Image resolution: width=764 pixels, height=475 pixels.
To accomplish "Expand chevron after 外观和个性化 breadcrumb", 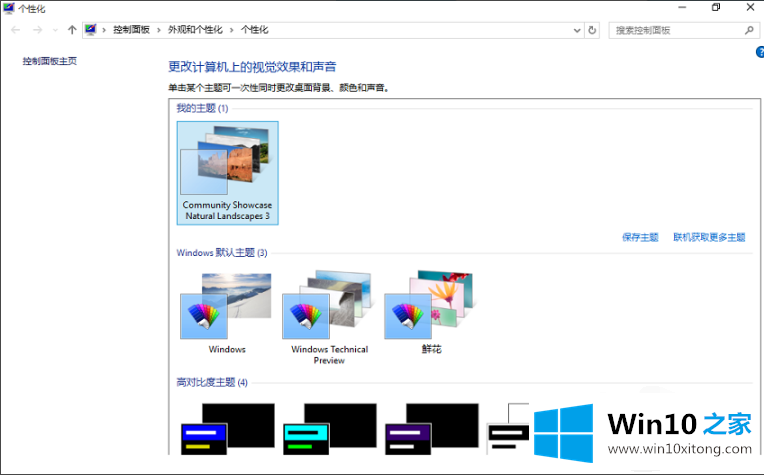I will 231,30.
